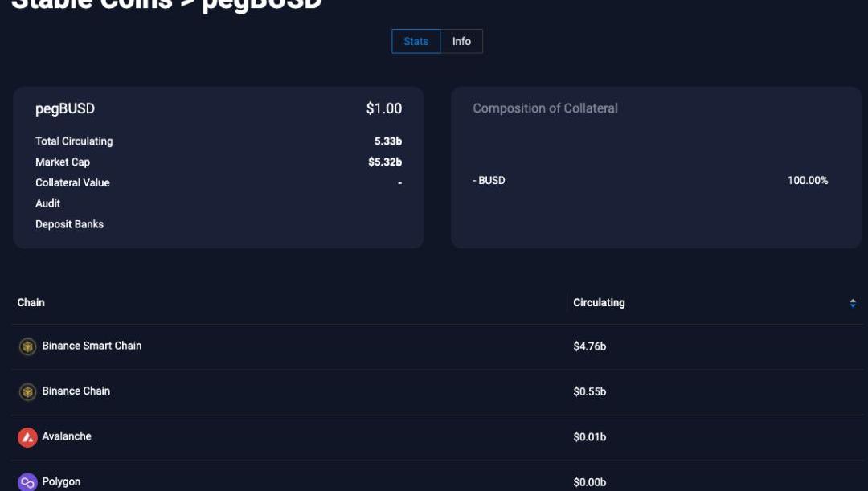The width and height of the screenshot is (868, 491).
Task: Open the Binance Smart Chain row name
Action: pyautogui.click(x=92, y=346)
